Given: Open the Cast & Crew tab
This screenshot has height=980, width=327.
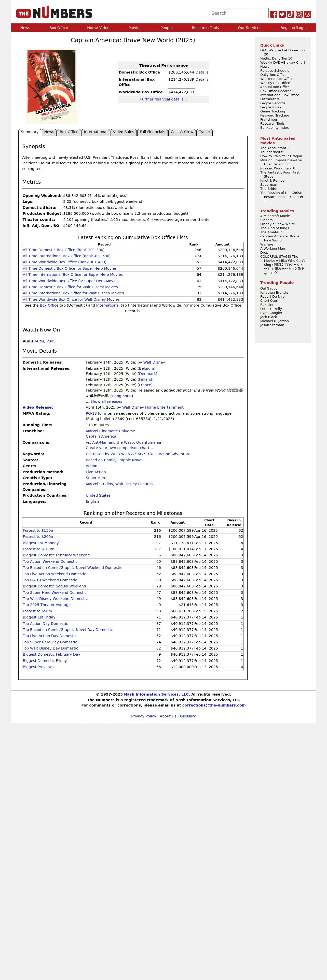Looking at the screenshot, I should [182, 132].
